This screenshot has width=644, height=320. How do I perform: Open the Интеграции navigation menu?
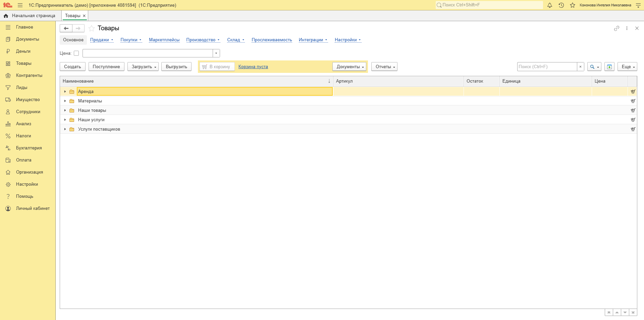click(x=313, y=40)
